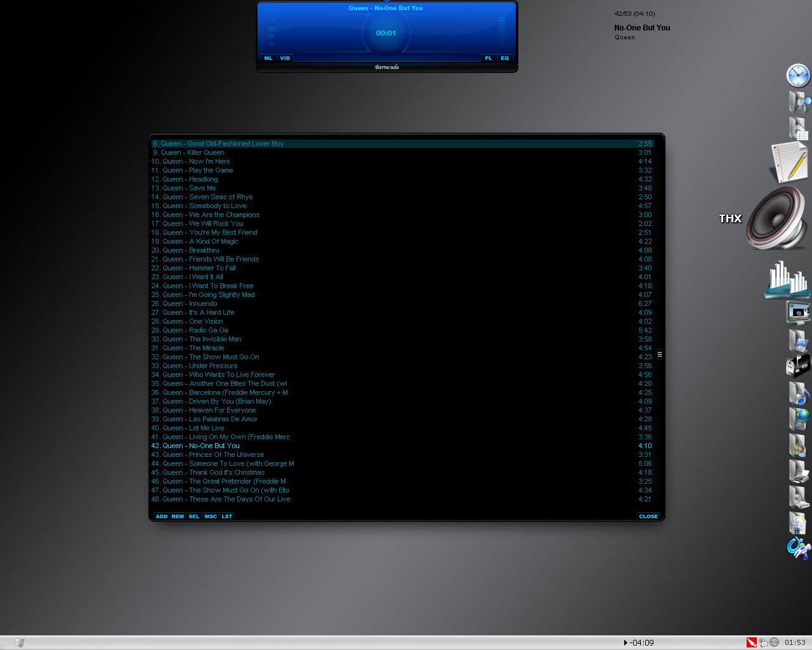Open the ML media library panel
The width and height of the screenshot is (812, 650).
tap(268, 58)
